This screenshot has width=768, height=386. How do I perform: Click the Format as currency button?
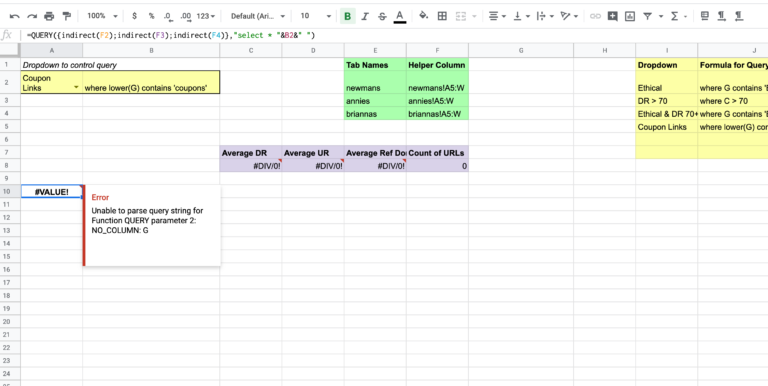click(x=134, y=16)
